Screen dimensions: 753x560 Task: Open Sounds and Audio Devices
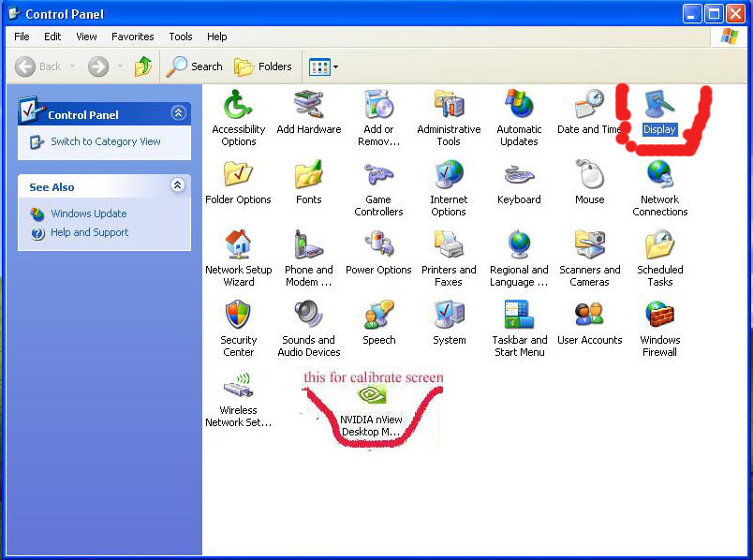[308, 316]
